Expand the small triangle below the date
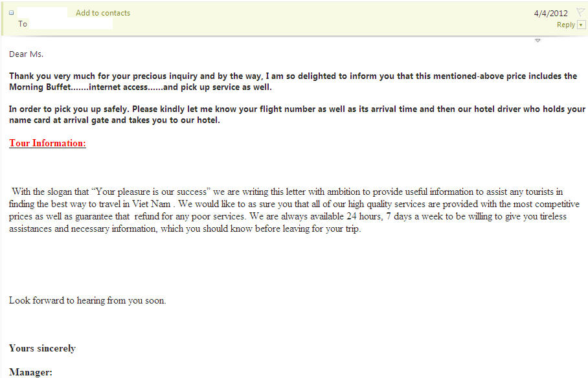This screenshot has height=378, width=588. point(537,40)
